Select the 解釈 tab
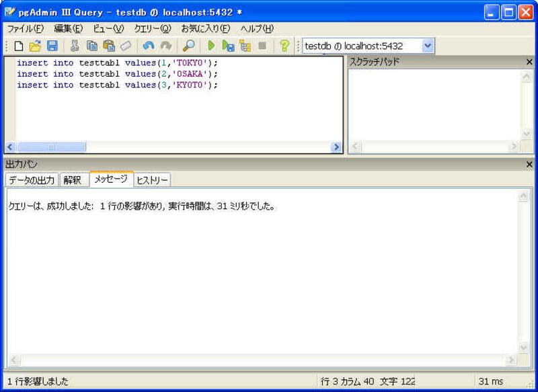Viewport: 538px width, 392px height. click(x=73, y=180)
